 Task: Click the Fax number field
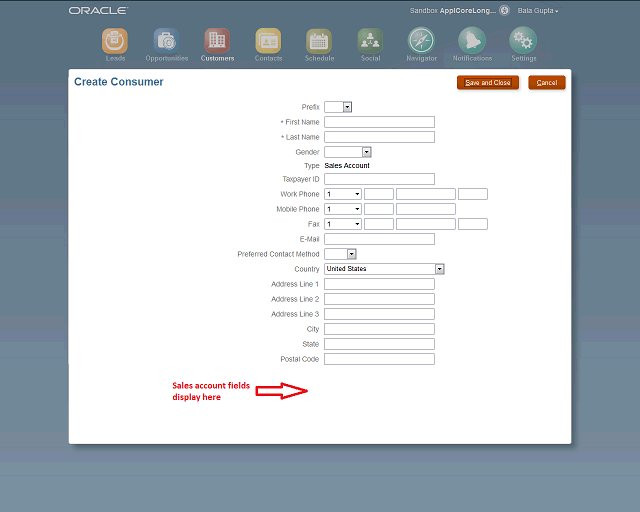click(x=426, y=224)
